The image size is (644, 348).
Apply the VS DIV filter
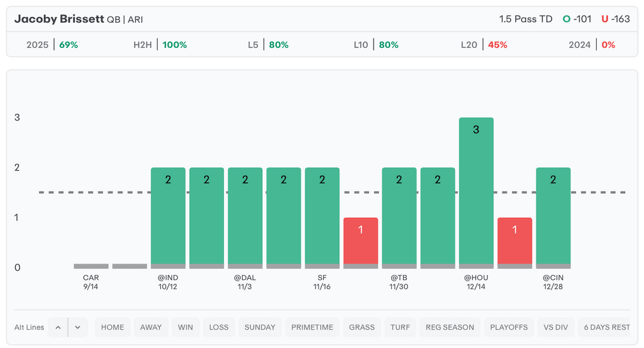pos(556,327)
